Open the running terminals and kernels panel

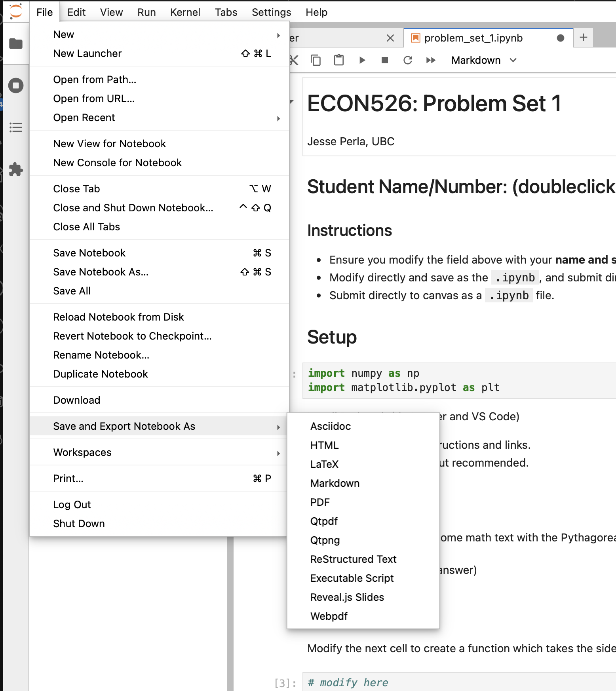(16, 85)
